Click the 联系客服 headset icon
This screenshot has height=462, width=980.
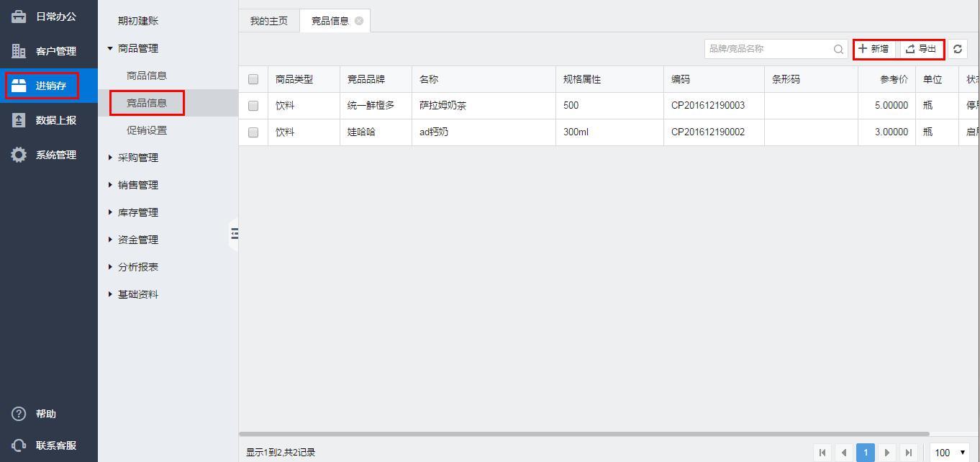[x=19, y=445]
